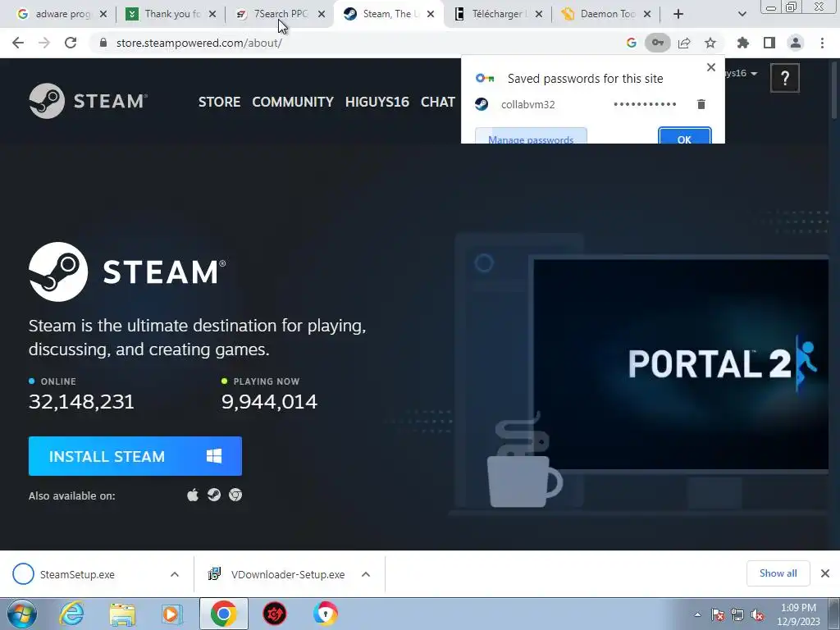This screenshot has height=630, width=840.
Task: Click the browser back arrow
Action: 18,43
